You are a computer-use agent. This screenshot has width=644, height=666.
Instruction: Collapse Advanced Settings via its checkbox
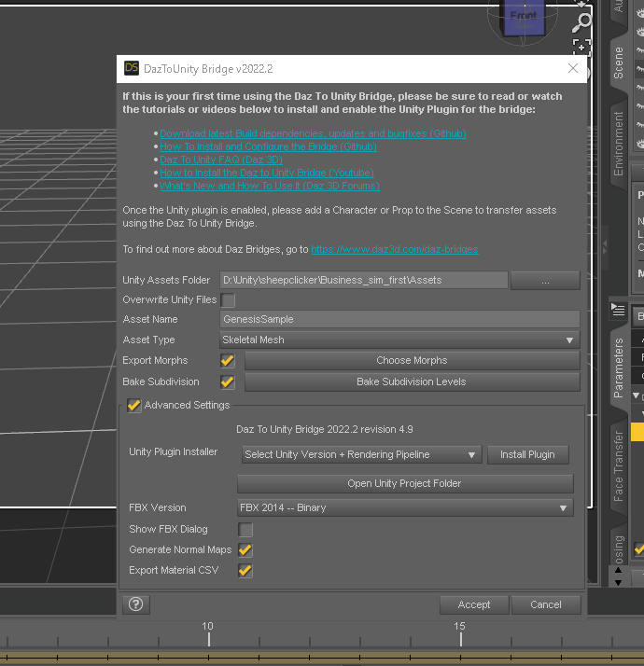click(133, 405)
